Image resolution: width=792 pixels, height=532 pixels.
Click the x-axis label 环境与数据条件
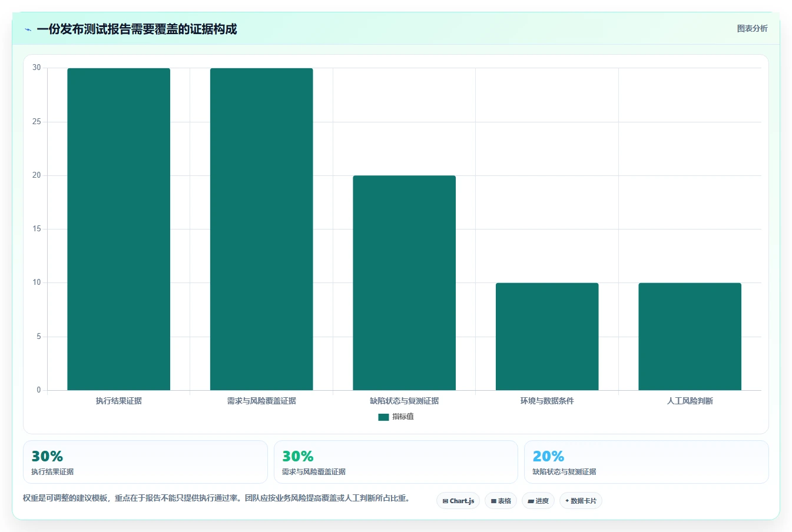pyautogui.click(x=547, y=401)
